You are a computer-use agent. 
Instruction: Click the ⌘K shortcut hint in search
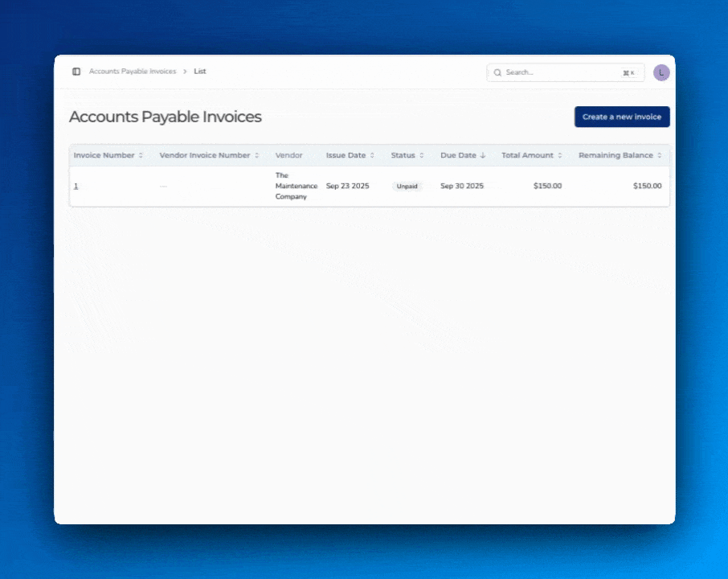click(628, 72)
